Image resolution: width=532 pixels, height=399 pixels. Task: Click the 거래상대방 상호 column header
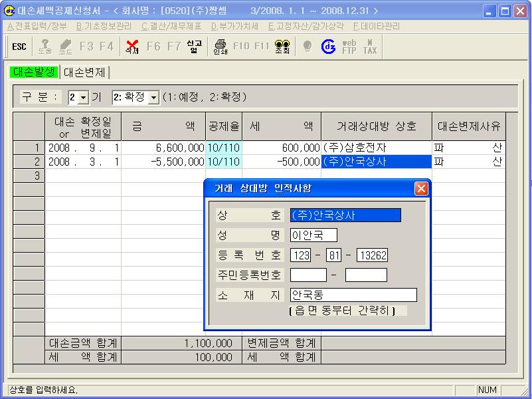[x=377, y=126]
